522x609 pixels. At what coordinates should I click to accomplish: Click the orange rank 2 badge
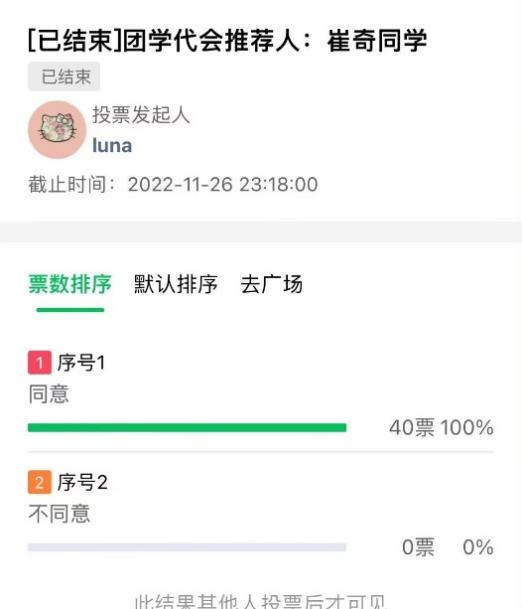(x=40, y=482)
